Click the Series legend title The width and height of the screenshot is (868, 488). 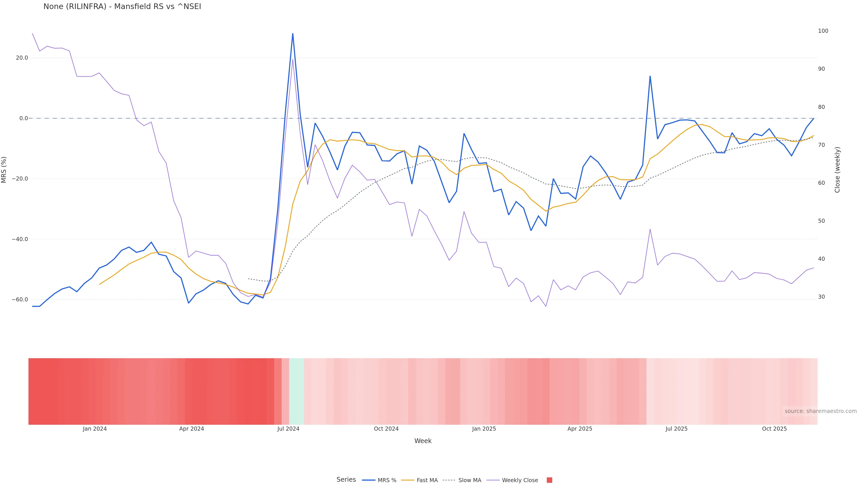point(346,480)
